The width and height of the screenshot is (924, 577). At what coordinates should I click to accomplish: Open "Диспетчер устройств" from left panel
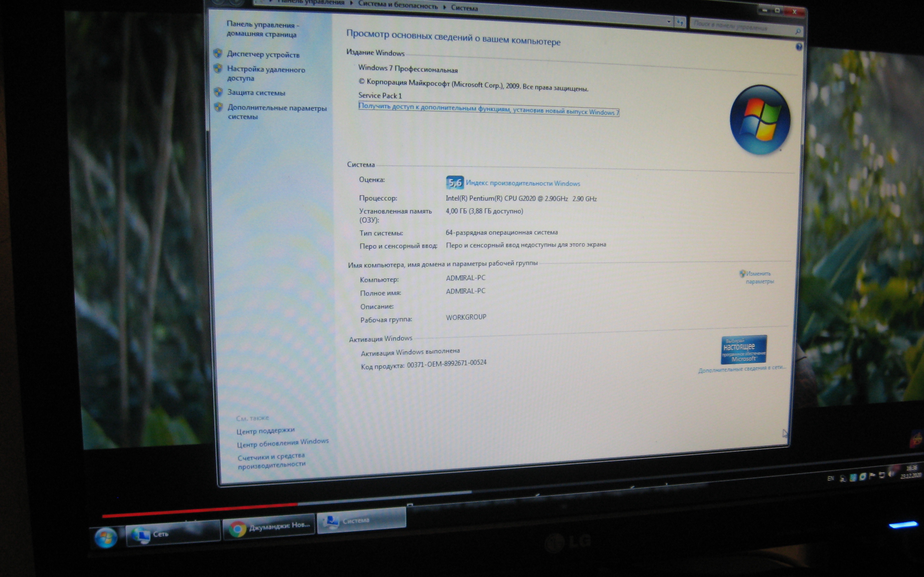(263, 55)
